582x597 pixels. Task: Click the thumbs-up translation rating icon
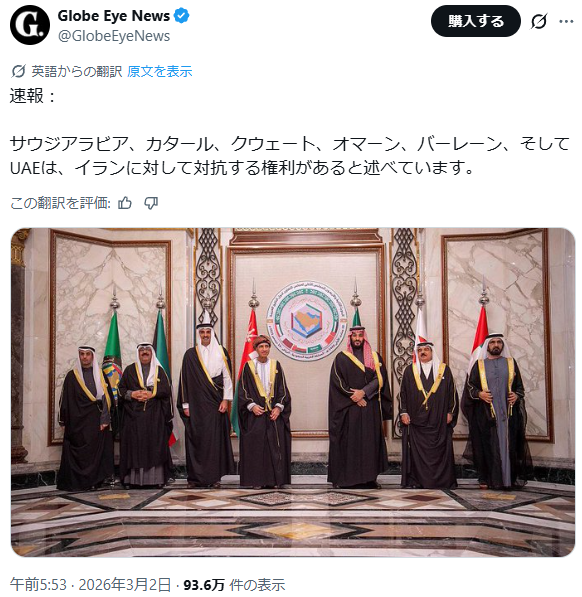125,203
